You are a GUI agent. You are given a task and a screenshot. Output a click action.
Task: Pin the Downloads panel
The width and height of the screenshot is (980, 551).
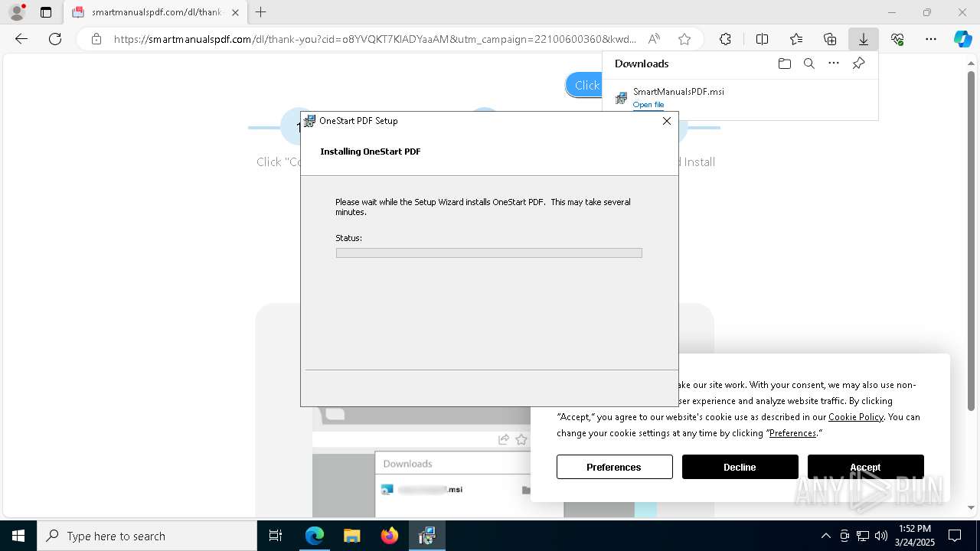pyautogui.click(x=858, y=64)
